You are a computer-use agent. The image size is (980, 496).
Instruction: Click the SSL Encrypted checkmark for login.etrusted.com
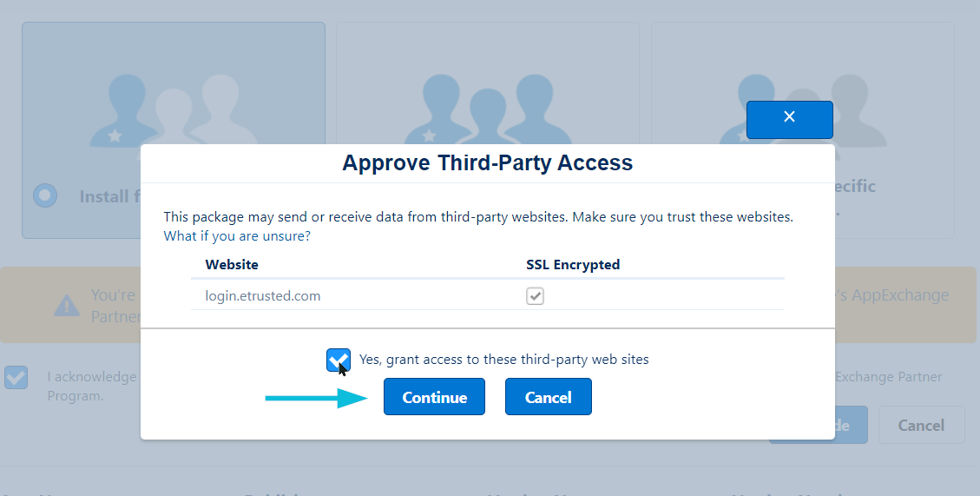(535, 296)
